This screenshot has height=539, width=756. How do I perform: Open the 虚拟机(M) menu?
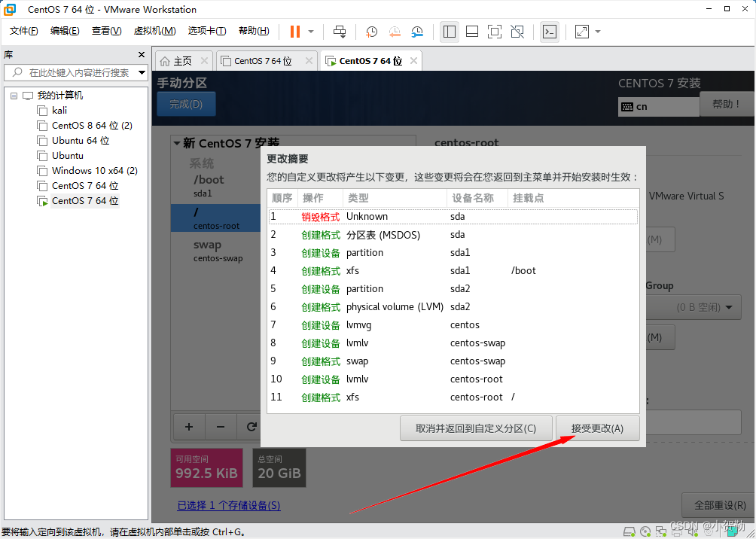154,32
